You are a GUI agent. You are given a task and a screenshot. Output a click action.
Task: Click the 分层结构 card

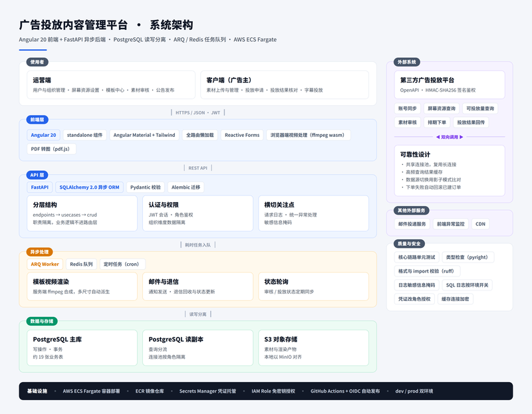click(x=82, y=213)
